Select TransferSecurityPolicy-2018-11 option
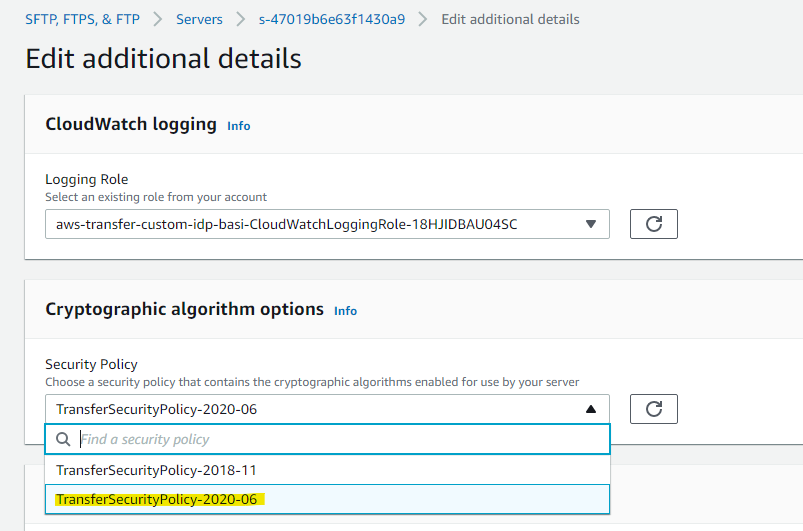Screen dimensions: 803x531 [327, 470]
